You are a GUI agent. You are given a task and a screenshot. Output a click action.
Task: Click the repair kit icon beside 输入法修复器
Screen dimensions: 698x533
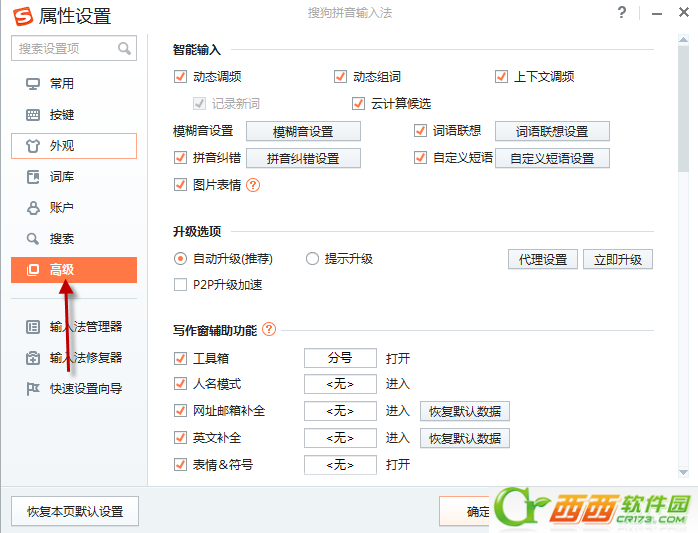coord(32,358)
